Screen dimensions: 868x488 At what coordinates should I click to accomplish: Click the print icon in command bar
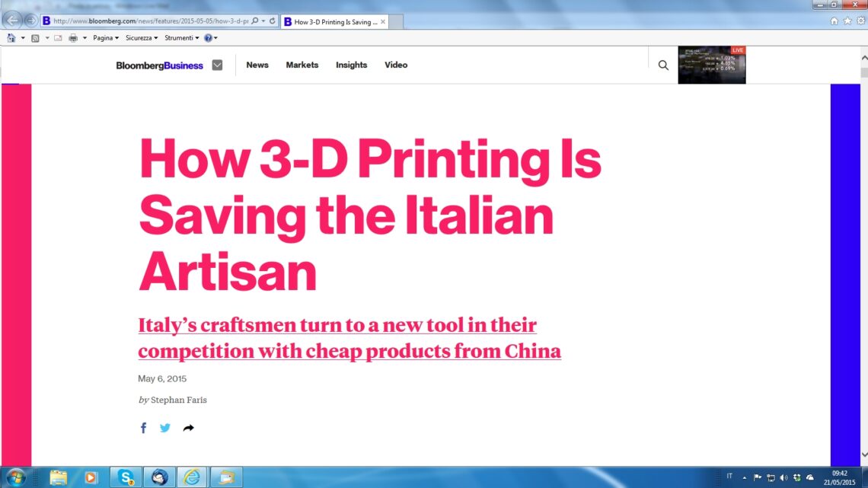(73, 37)
